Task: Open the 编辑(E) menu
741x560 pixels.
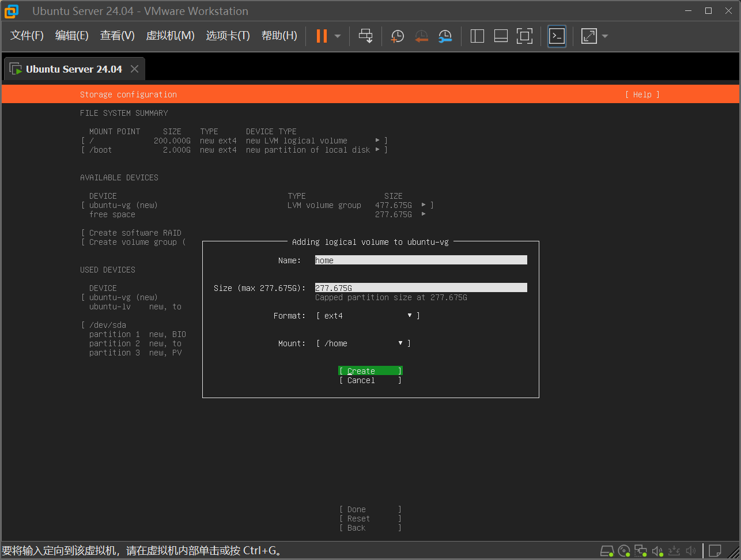Action: pos(71,36)
